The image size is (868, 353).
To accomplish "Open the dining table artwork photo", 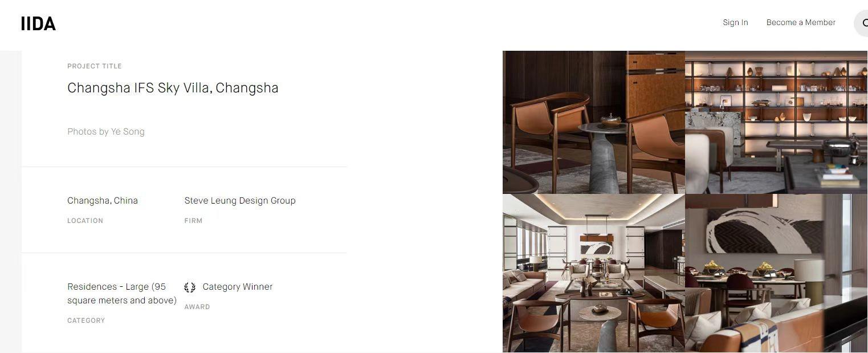I will (776, 273).
